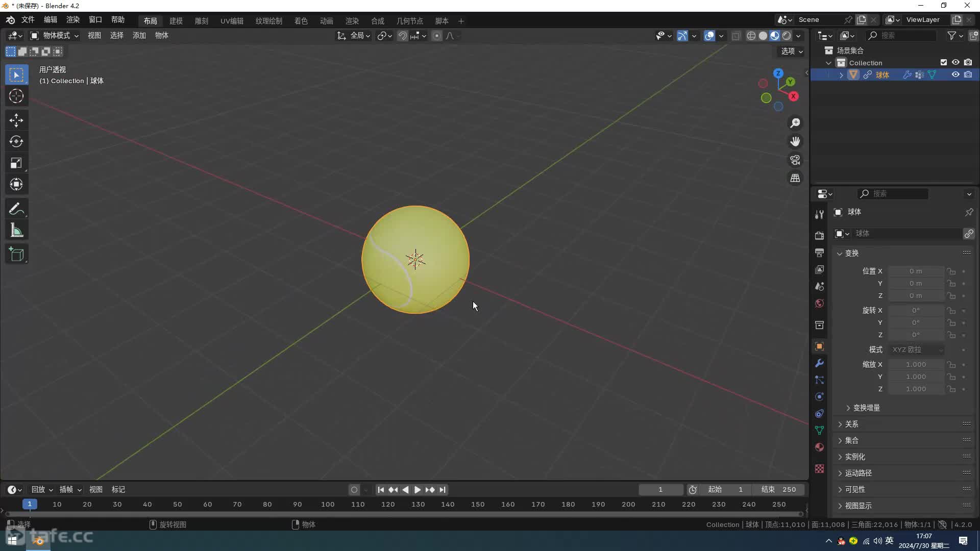Play the animation forward
This screenshot has width=980, height=551.
coord(418,490)
